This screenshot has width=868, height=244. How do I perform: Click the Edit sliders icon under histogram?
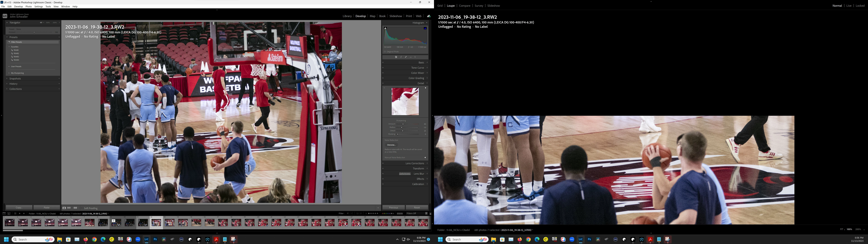(x=396, y=57)
